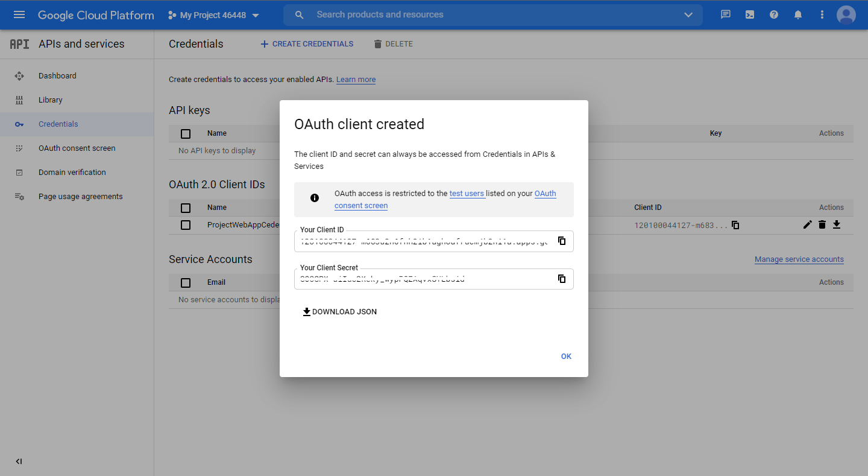The image size is (868, 476).
Task: Click the API icon beside APIs and services
Action: 19,44
